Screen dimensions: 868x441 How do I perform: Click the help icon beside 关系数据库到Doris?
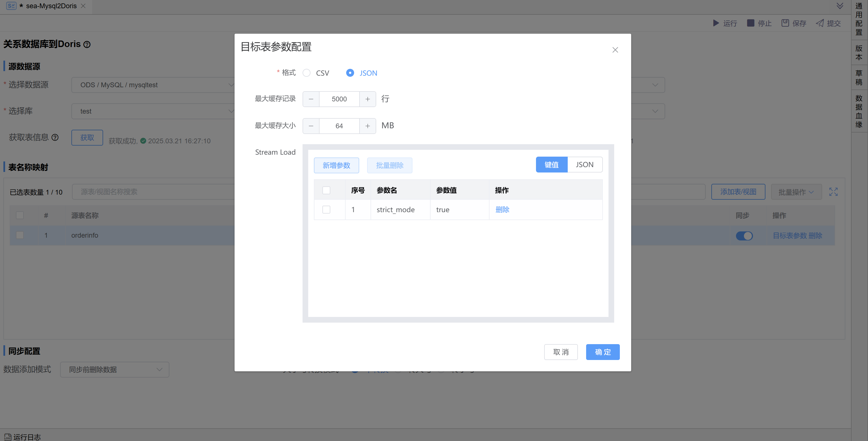click(x=87, y=44)
